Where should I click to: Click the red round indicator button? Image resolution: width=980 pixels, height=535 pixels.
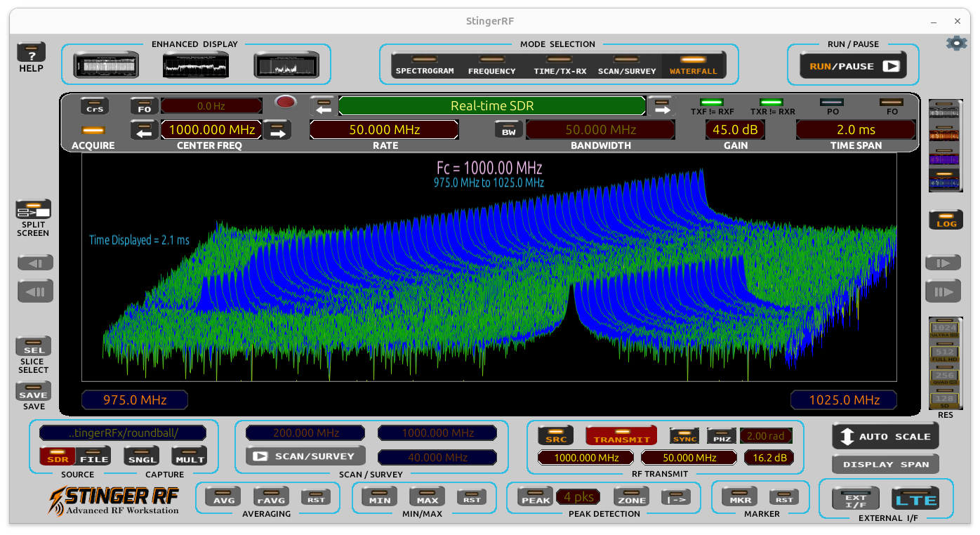click(x=285, y=103)
